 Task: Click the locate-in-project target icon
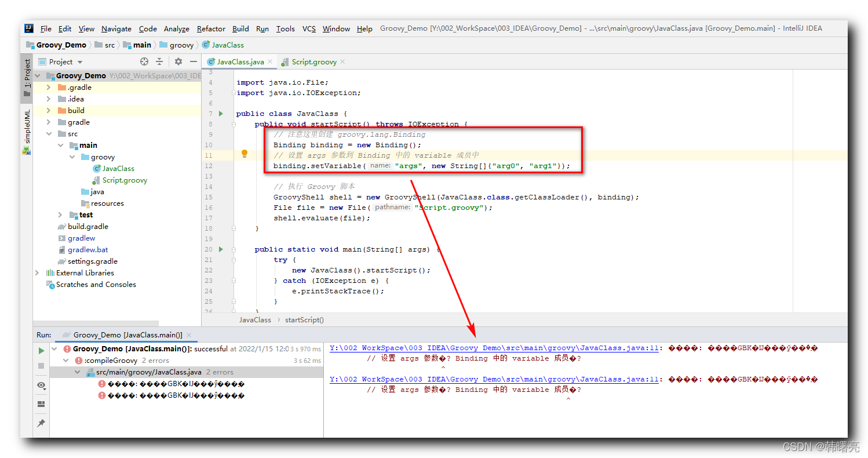coord(144,61)
